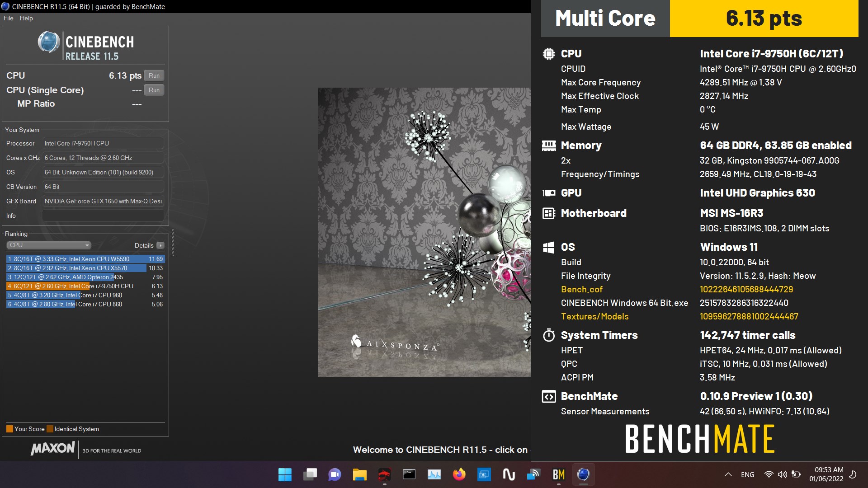
Task: Click the Windows OS icon in BenchMate
Action: [x=549, y=247]
